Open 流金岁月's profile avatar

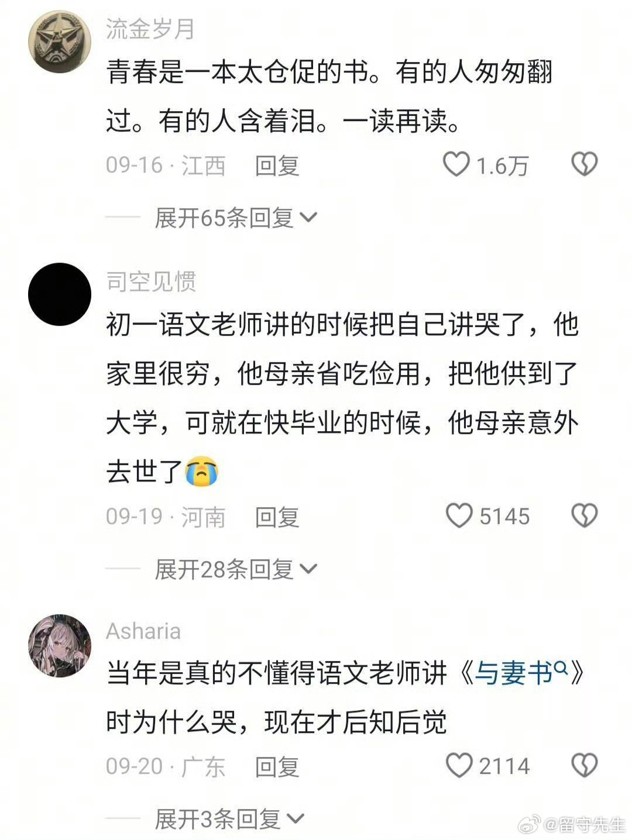[x=59, y=42]
